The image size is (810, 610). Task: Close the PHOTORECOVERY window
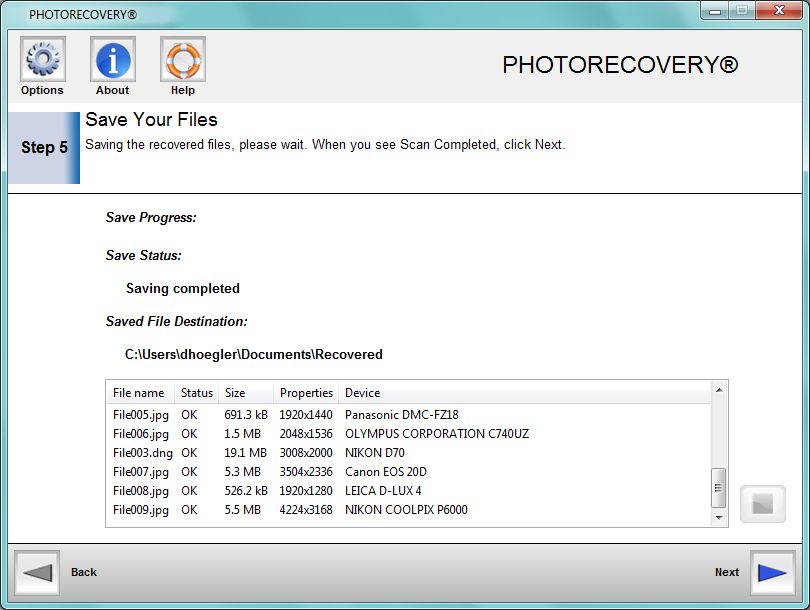pyautogui.click(x=779, y=10)
